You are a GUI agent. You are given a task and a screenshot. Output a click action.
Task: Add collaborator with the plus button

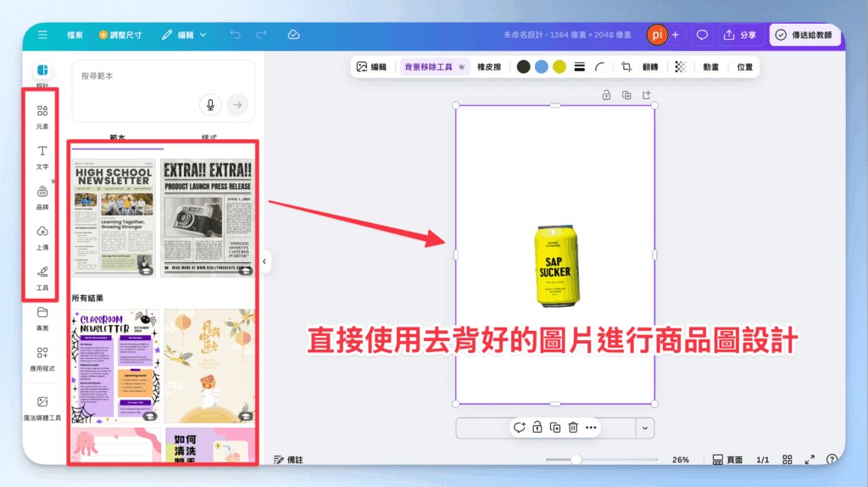pyautogui.click(x=676, y=35)
